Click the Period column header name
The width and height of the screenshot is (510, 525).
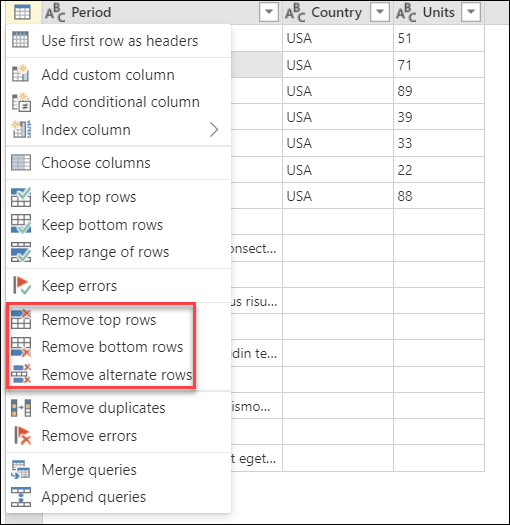[91, 12]
